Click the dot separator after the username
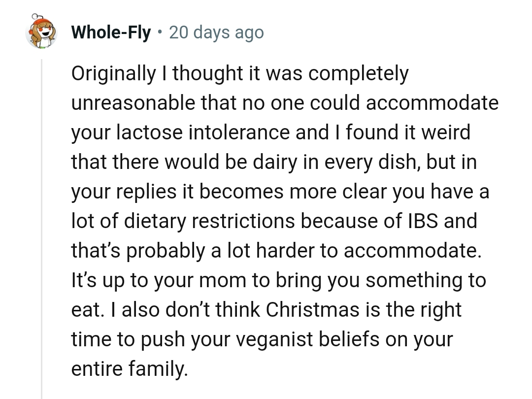Image resolution: width=532 pixels, height=399 pixels. (x=160, y=33)
